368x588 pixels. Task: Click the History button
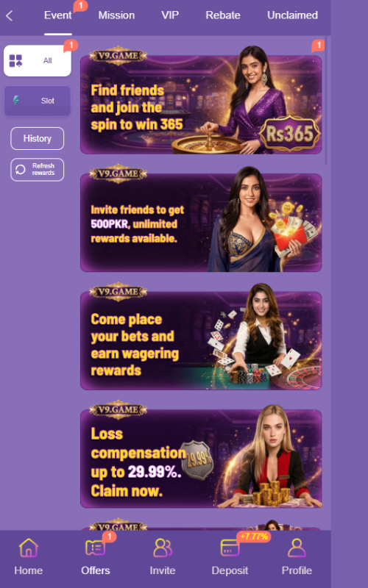(x=38, y=138)
